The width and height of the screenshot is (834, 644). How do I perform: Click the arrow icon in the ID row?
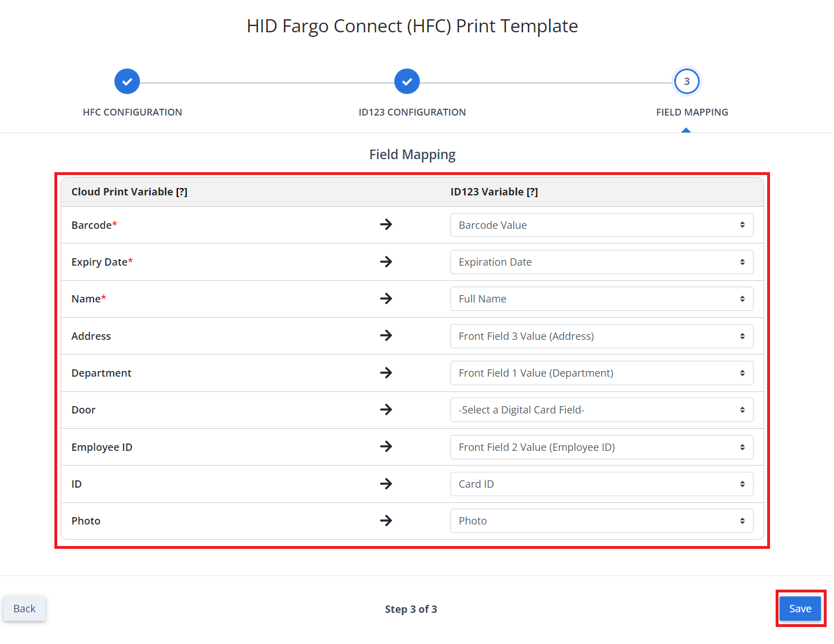tap(386, 484)
